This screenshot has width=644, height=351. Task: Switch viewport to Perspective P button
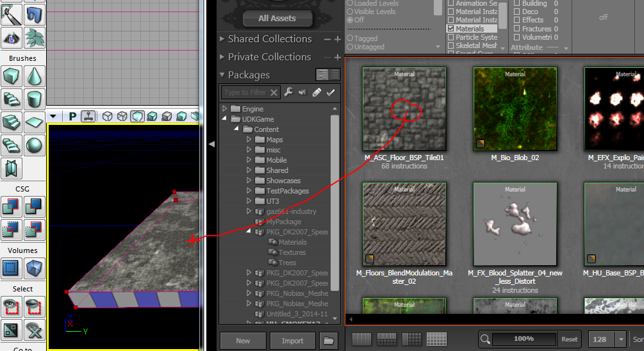click(72, 117)
